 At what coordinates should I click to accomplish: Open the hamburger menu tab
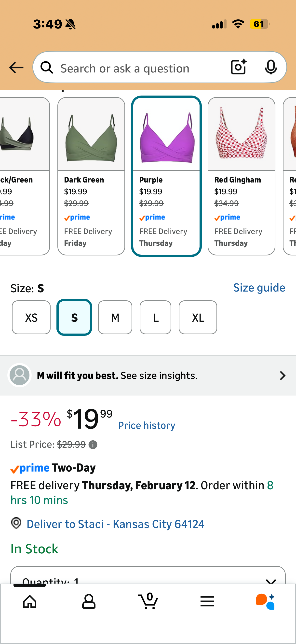(x=207, y=601)
